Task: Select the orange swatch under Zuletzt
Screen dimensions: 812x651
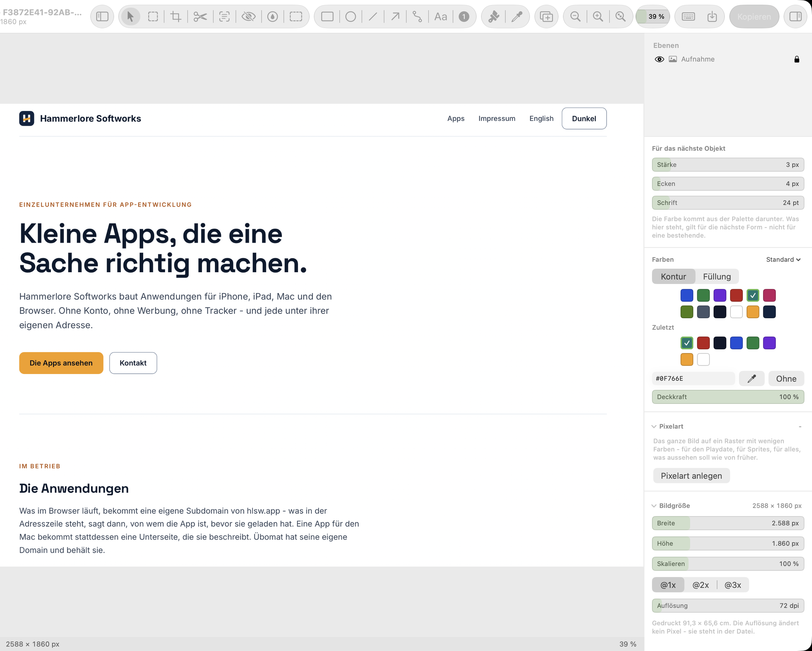Action: (686, 359)
